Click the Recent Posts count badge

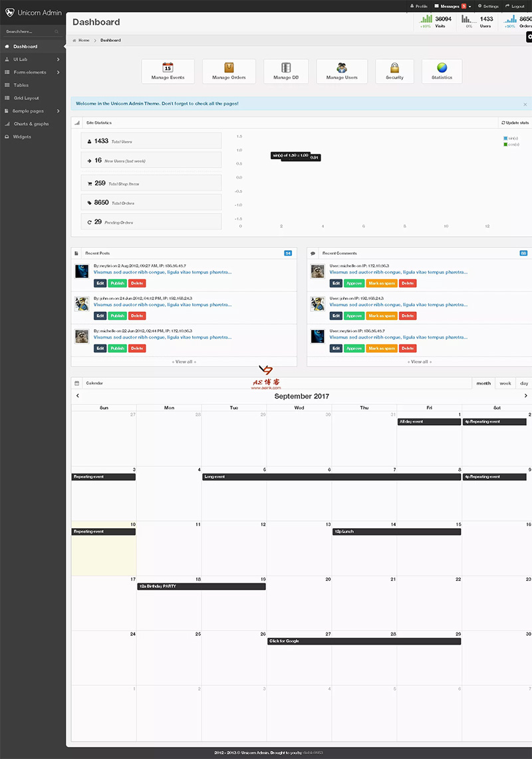point(288,253)
